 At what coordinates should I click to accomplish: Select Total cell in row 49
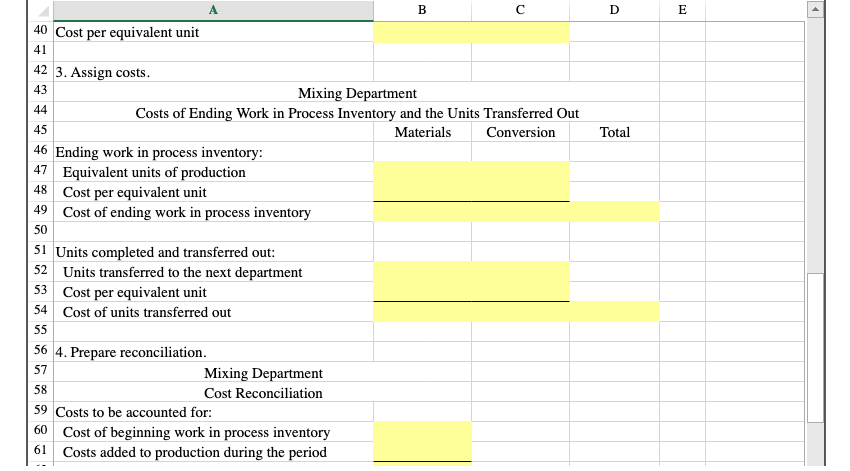pos(614,212)
